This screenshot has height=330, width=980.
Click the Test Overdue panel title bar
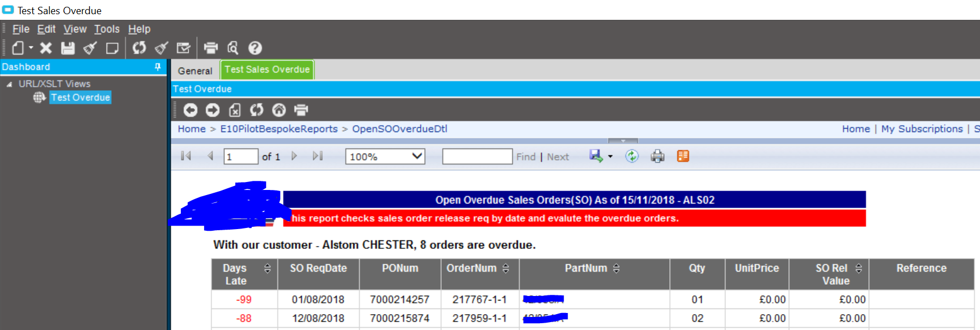tap(576, 89)
